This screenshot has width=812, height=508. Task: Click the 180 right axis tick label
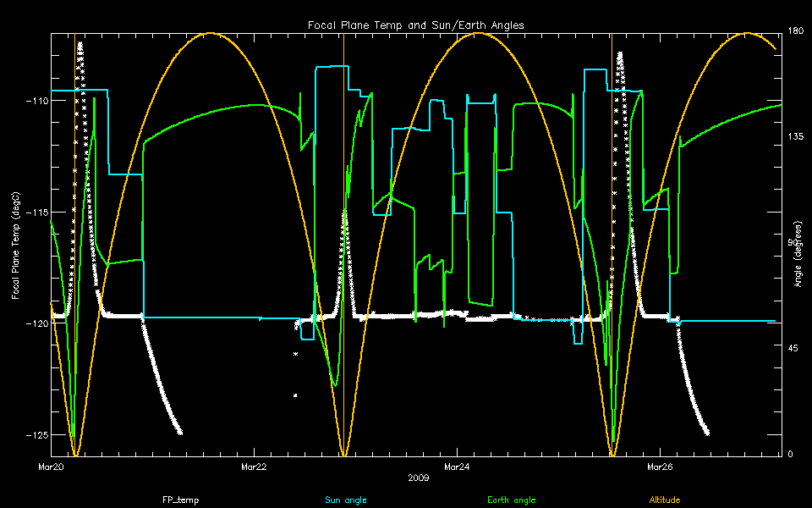pos(793,31)
